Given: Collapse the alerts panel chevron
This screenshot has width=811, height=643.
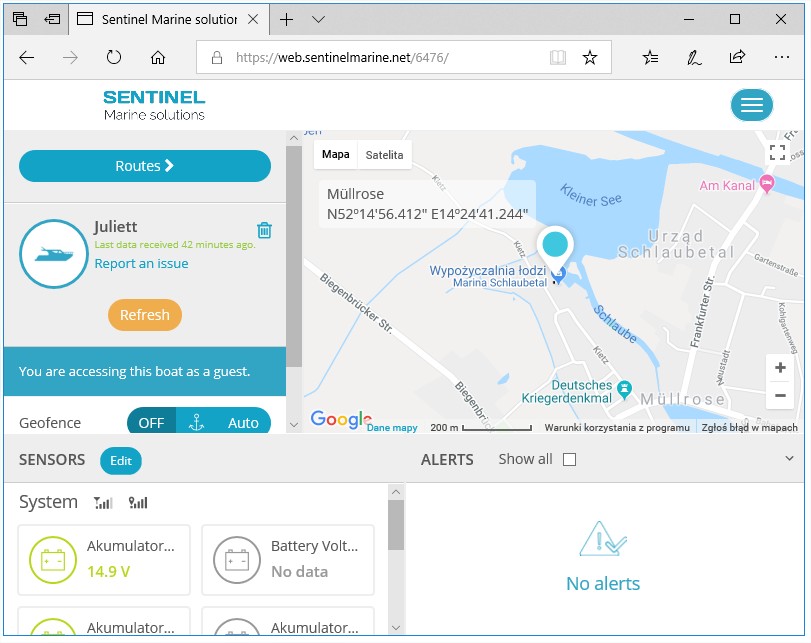Looking at the screenshot, I should tap(790, 459).
